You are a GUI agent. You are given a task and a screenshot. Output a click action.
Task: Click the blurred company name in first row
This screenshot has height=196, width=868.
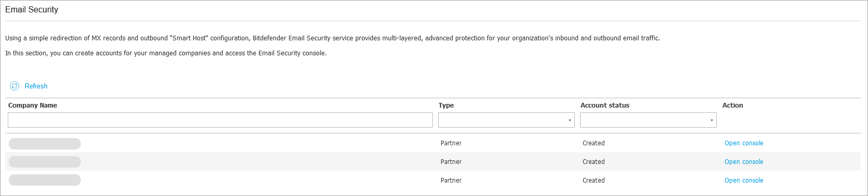pyautogui.click(x=45, y=143)
